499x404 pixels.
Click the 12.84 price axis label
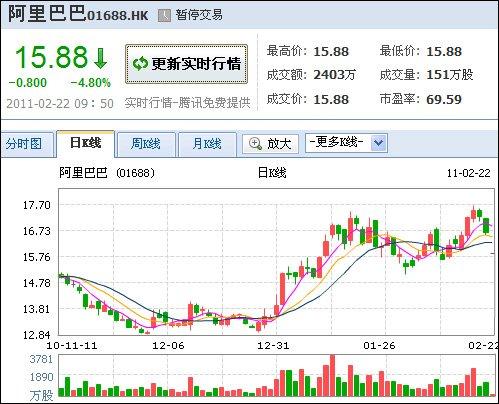37,335
